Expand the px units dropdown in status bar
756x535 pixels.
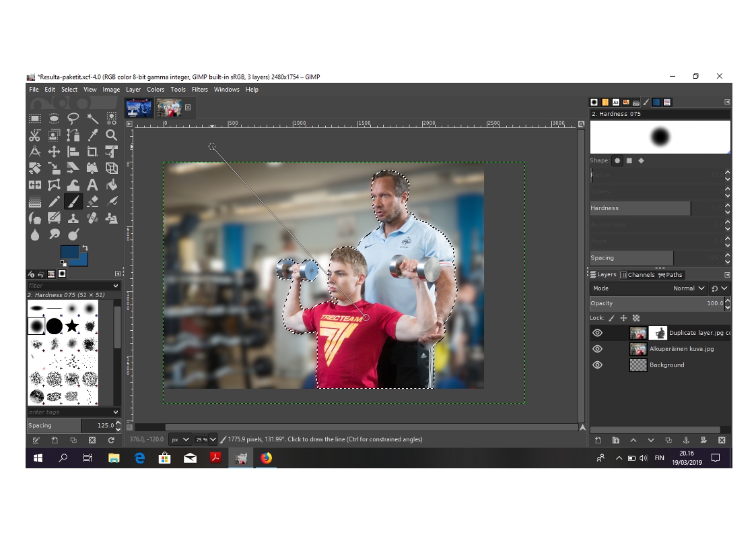click(180, 439)
